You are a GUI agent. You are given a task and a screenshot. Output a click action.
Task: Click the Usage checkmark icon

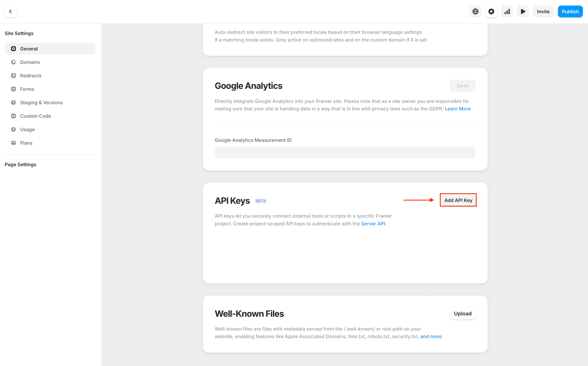[13, 129]
